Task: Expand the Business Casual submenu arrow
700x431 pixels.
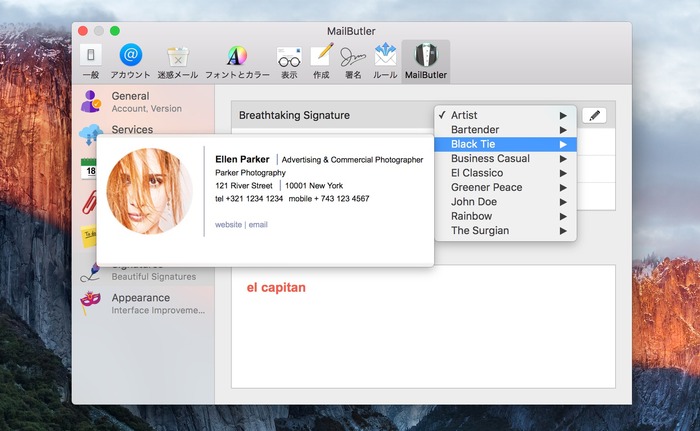Action: (563, 159)
